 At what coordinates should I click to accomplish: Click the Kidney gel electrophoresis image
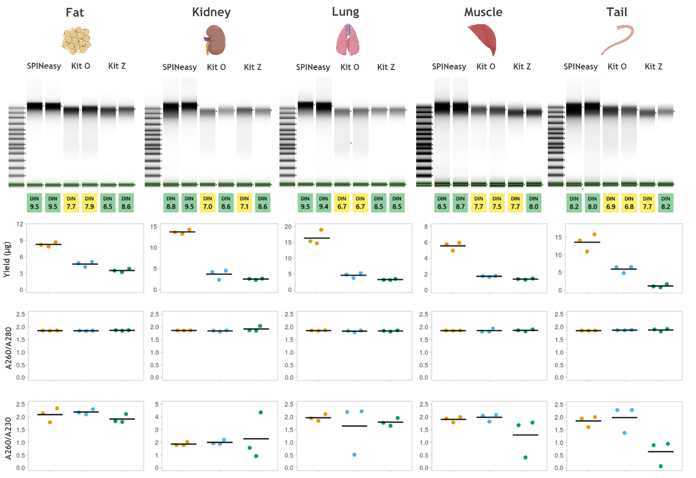pos(208,132)
